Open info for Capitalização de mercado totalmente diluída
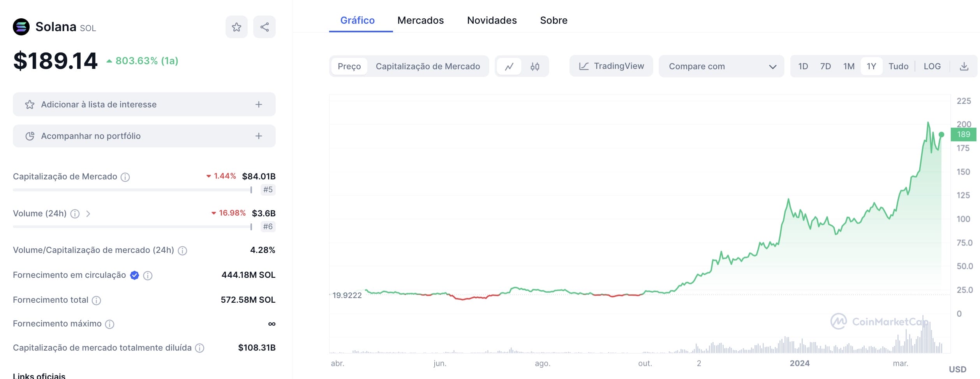980x379 pixels. coord(199,348)
